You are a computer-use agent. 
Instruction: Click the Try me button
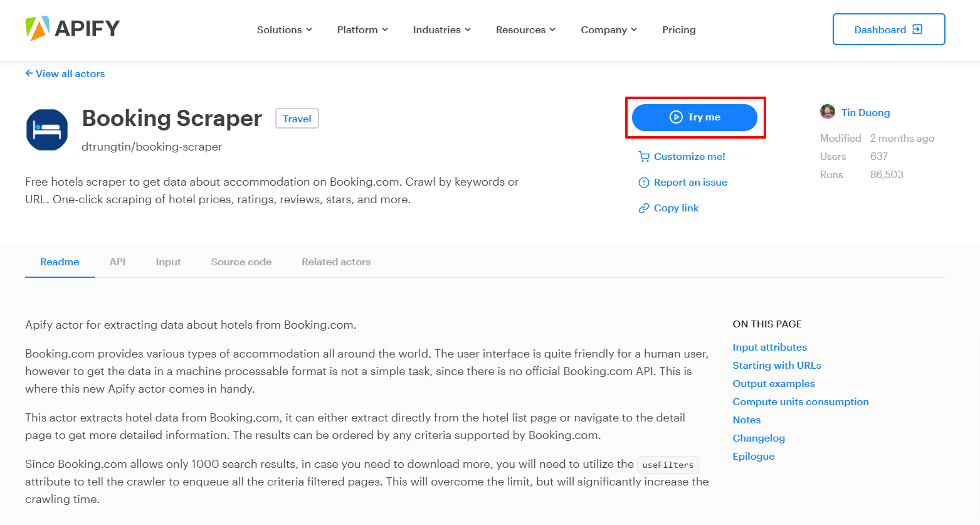pos(695,117)
